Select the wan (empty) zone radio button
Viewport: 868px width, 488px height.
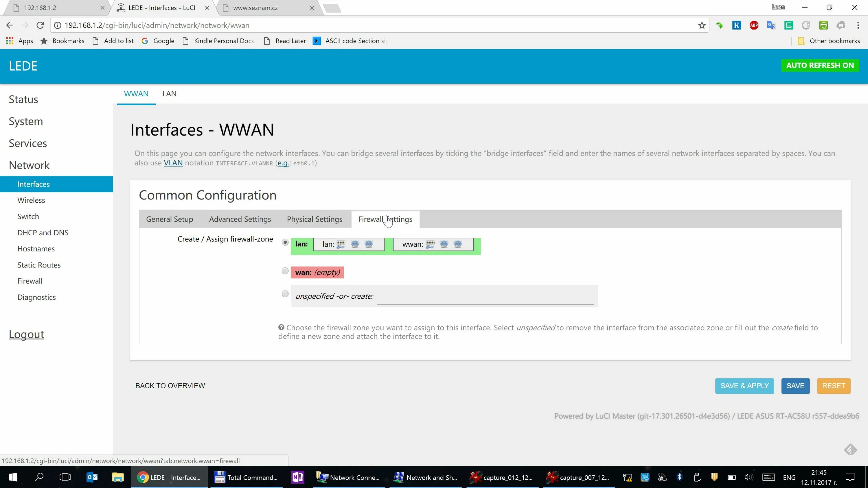tap(285, 271)
